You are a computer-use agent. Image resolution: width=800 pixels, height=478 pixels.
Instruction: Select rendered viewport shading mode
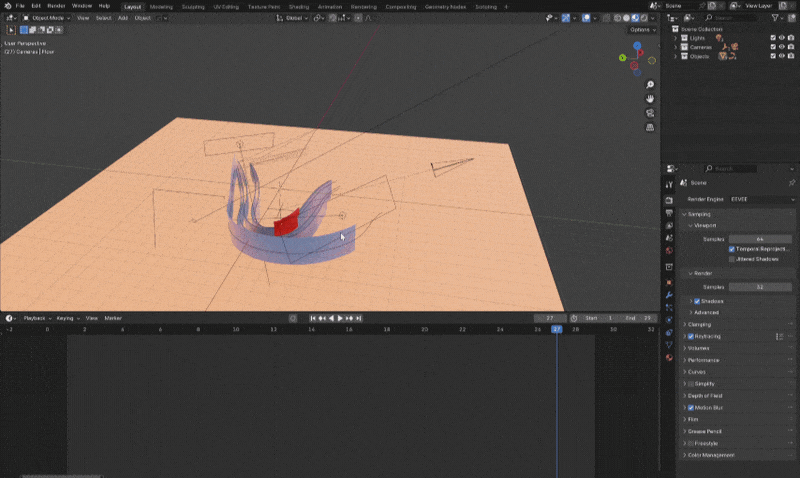click(x=643, y=18)
